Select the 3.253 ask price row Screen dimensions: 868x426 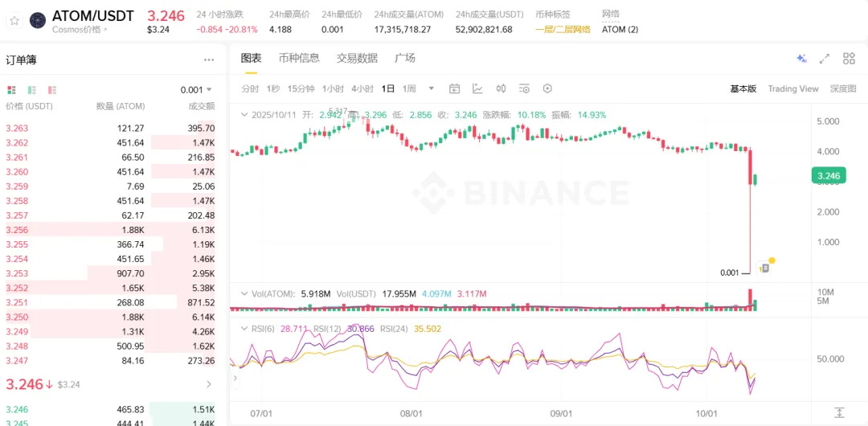click(110, 273)
